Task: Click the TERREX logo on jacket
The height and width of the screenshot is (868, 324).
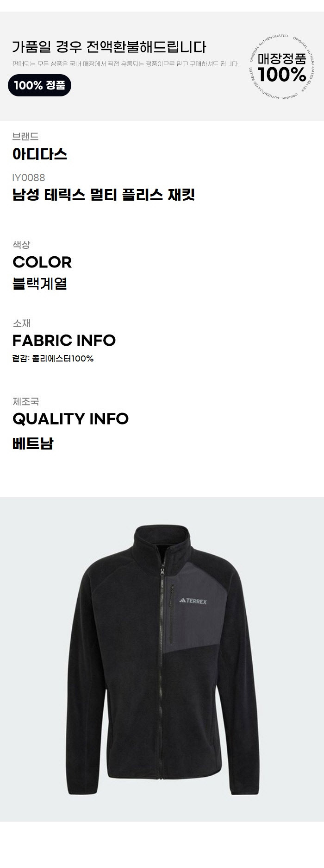Action: point(193,601)
